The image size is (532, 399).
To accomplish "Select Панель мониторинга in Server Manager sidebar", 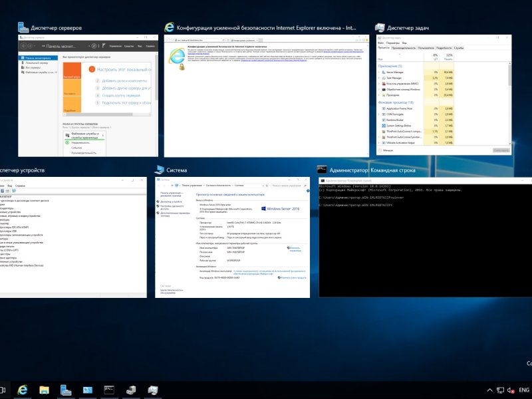I will 38,58.
